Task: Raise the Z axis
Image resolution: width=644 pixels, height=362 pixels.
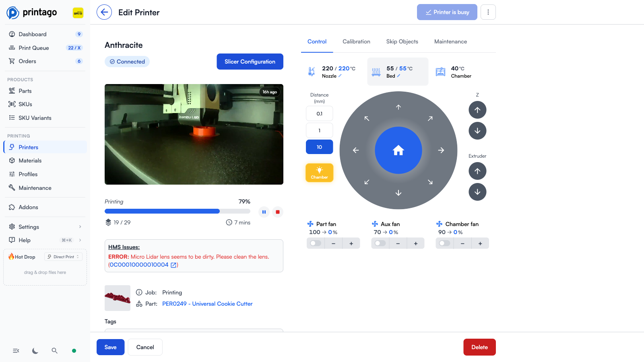Action: click(x=477, y=110)
